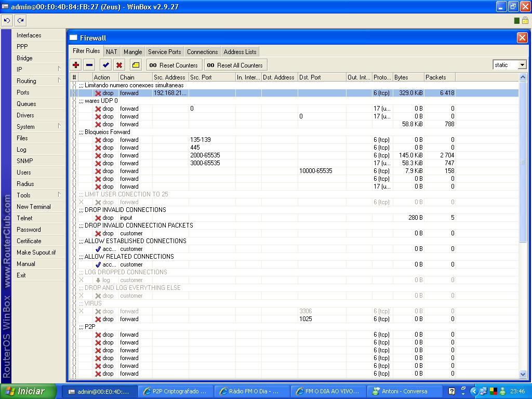Viewport: 532px width, 399px height.
Task: Click the WinBox redo arrow icon
Action: 21,21
